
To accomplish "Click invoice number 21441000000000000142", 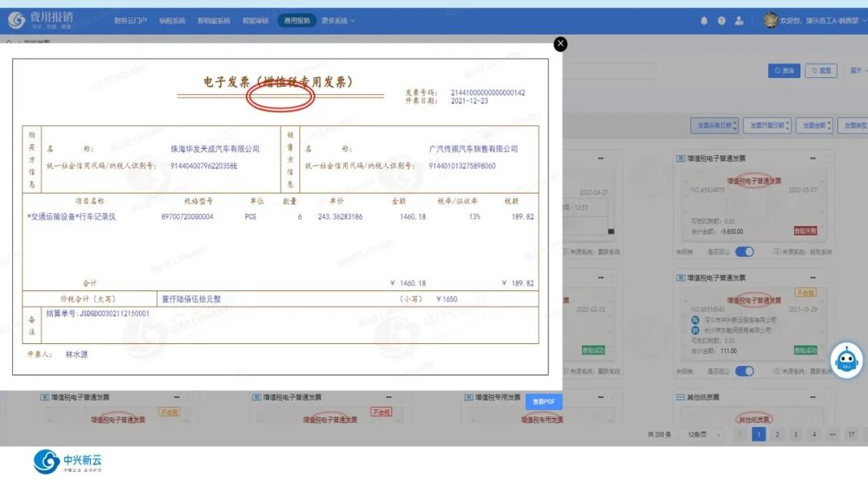I will click(x=488, y=92).
